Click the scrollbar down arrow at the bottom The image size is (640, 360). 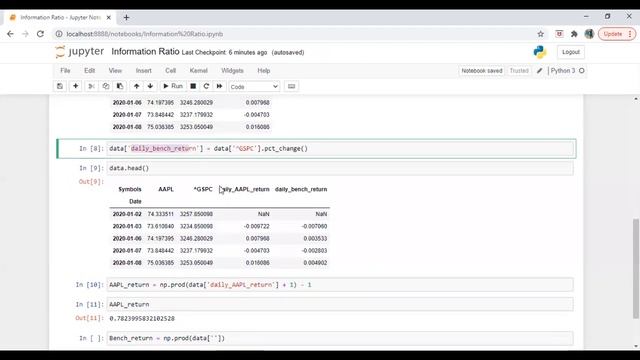coord(636,346)
